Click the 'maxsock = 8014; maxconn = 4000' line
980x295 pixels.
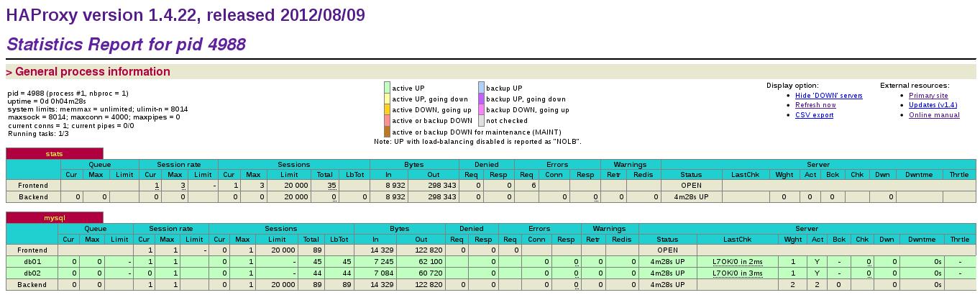(x=93, y=117)
